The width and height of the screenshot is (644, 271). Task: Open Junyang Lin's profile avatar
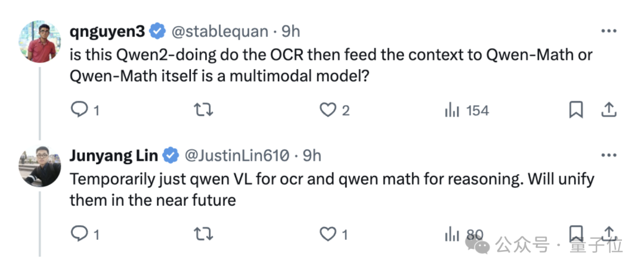(40, 166)
